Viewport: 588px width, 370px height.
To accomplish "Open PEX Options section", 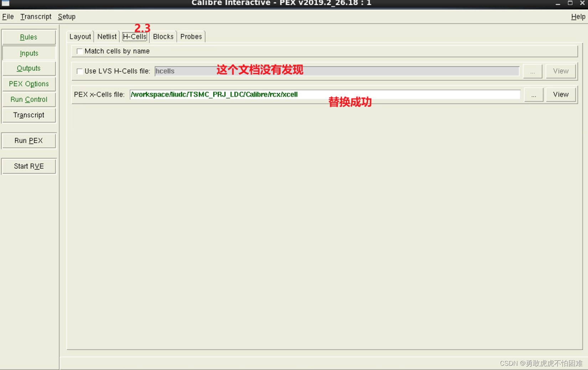I will tap(29, 84).
